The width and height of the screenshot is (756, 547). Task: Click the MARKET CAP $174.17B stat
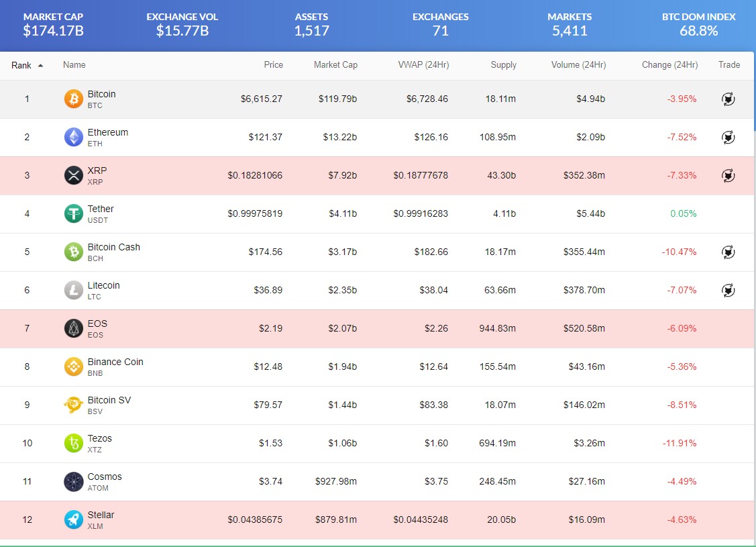point(54,25)
